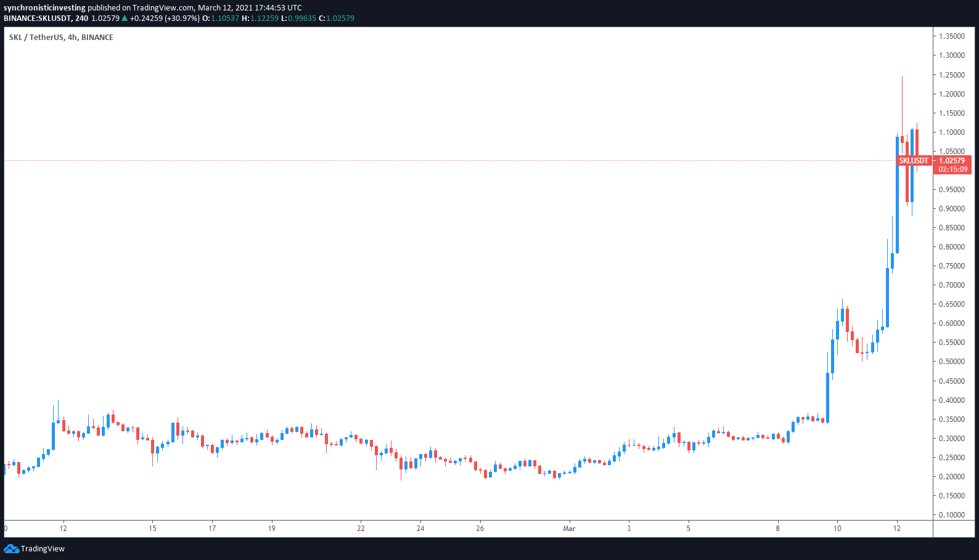The height and width of the screenshot is (560, 979).
Task: Open the synchronisticinvesting author name
Action: [44, 8]
